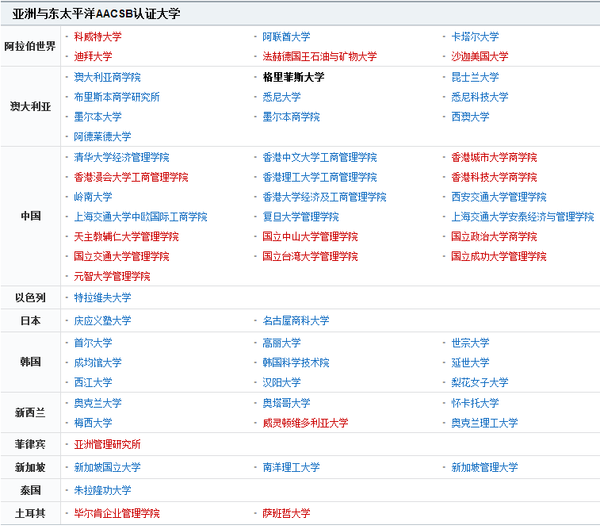This screenshot has height=529, width=600.
Task: Click 名古屋商科大学 link
Action: click(x=295, y=321)
